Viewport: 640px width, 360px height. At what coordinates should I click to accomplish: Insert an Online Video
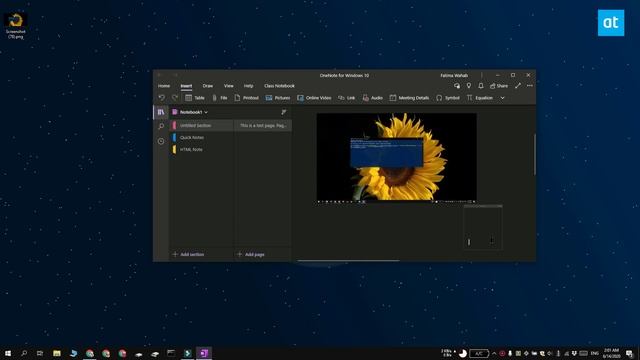(x=314, y=98)
